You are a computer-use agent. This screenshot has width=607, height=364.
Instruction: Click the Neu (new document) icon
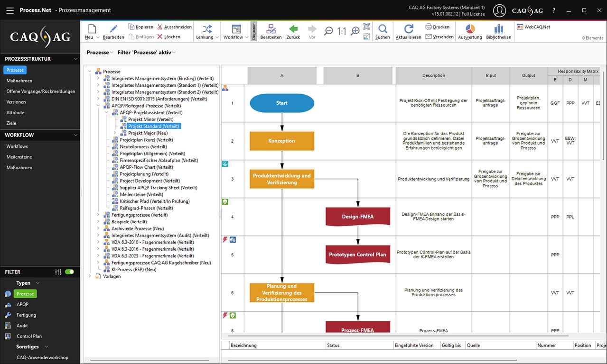coord(92,29)
